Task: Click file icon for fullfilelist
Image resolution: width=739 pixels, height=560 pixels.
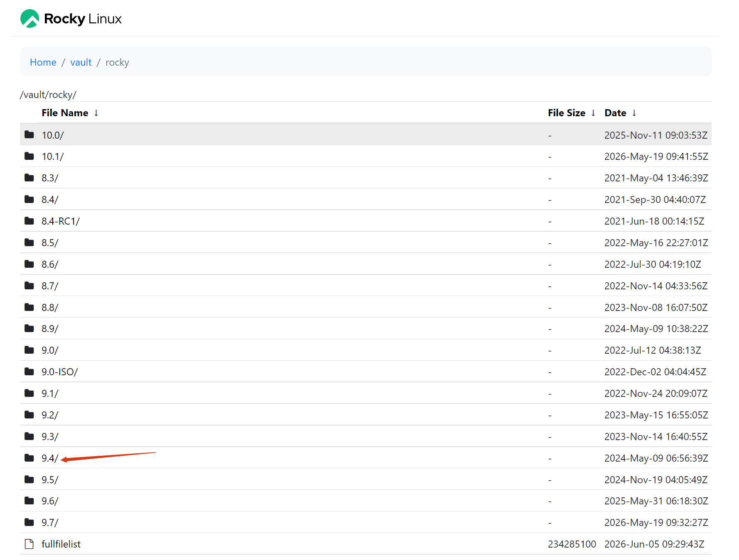Action: click(x=29, y=544)
